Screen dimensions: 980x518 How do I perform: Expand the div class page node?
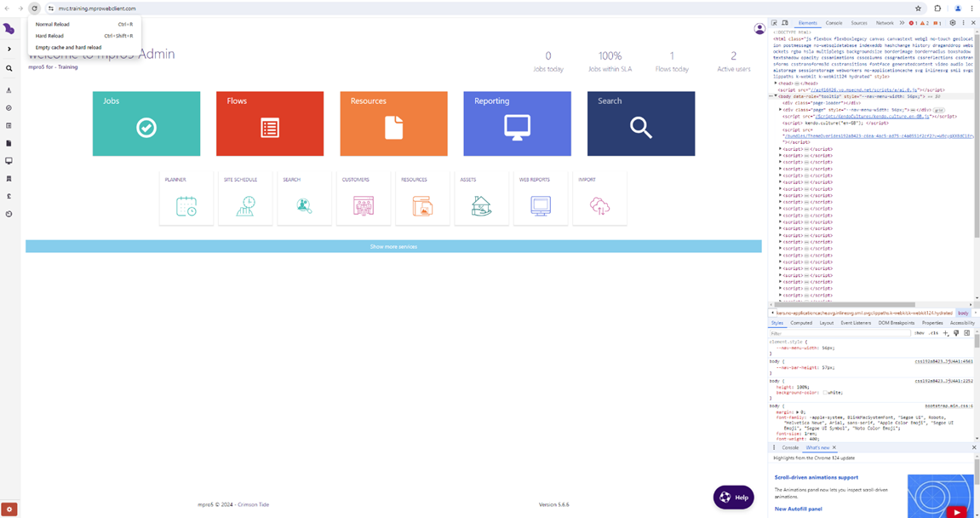coord(780,110)
